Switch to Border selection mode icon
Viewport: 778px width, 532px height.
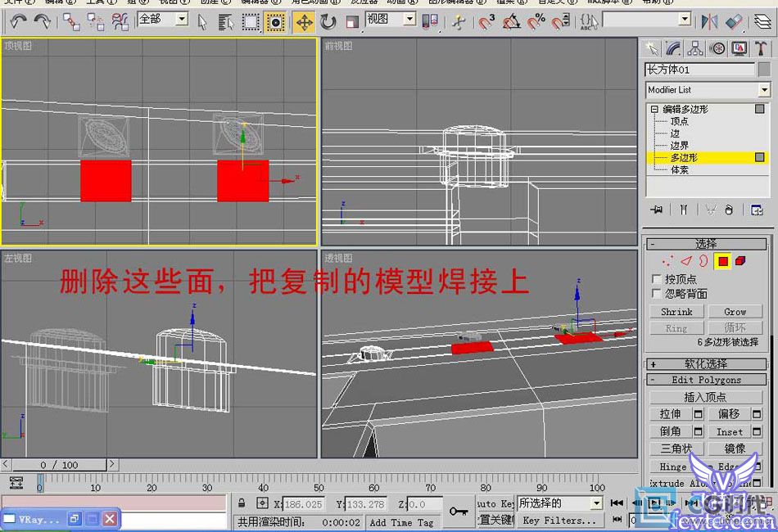tap(703, 261)
